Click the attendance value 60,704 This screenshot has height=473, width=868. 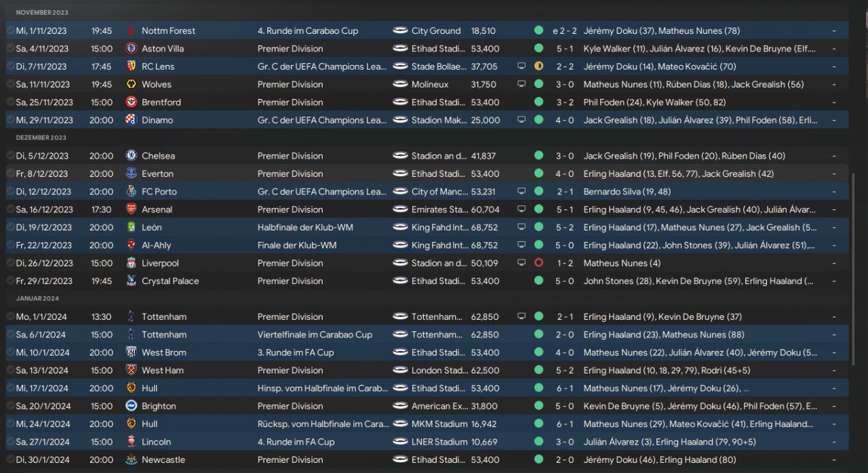(486, 209)
